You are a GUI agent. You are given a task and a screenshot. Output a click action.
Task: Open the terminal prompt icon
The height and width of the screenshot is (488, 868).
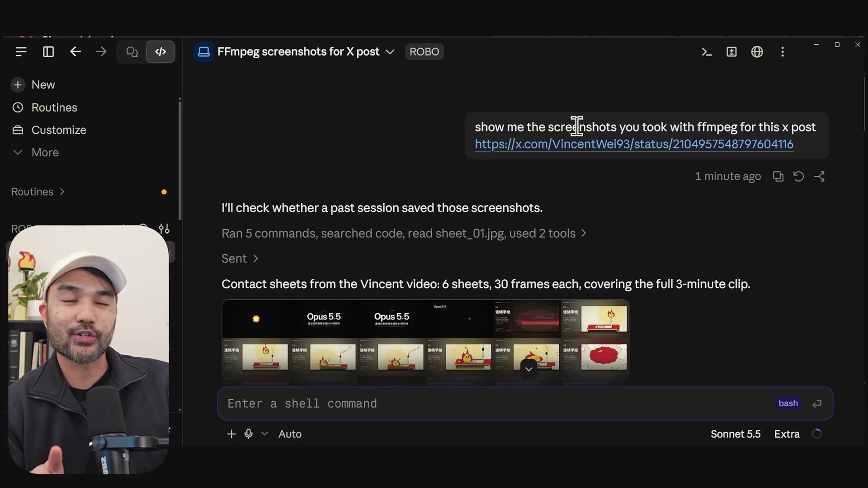tap(707, 52)
